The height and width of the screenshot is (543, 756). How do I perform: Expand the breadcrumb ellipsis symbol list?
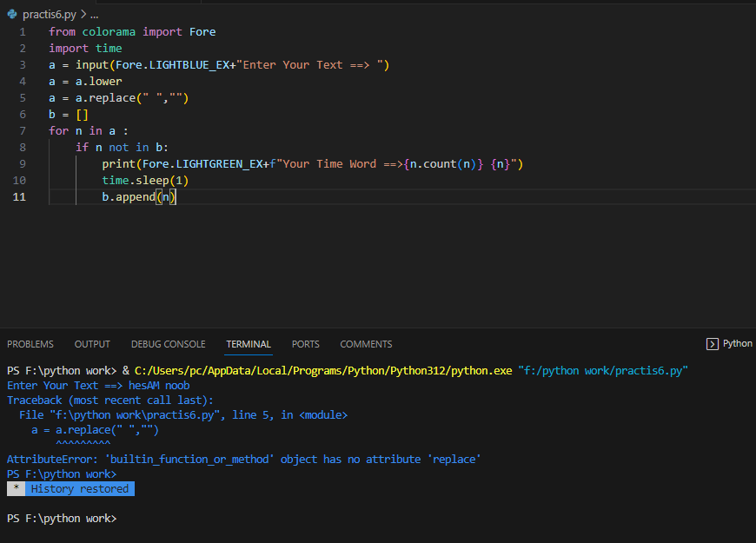point(94,15)
